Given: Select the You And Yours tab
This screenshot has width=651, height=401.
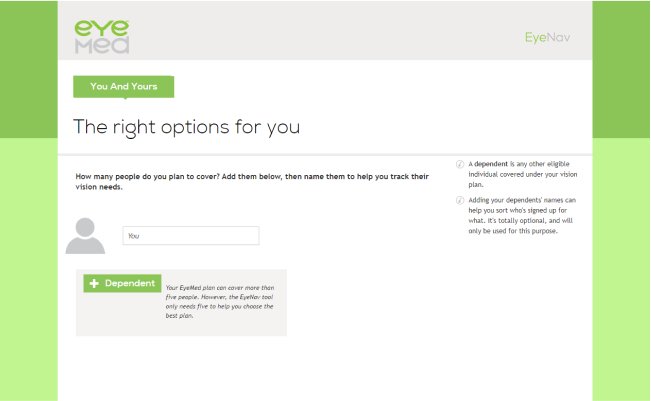Looking at the screenshot, I should [x=124, y=86].
